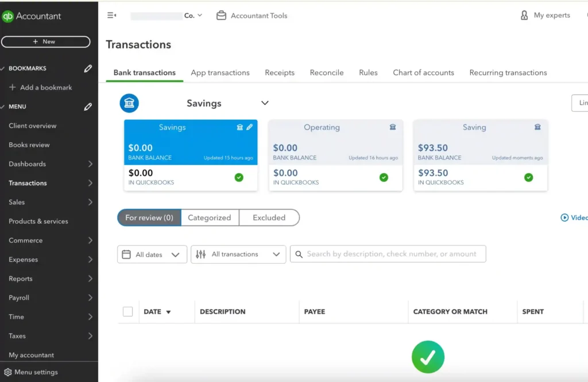
Task: Collapse the sidebar with the hamburger icon
Action: 112,15
